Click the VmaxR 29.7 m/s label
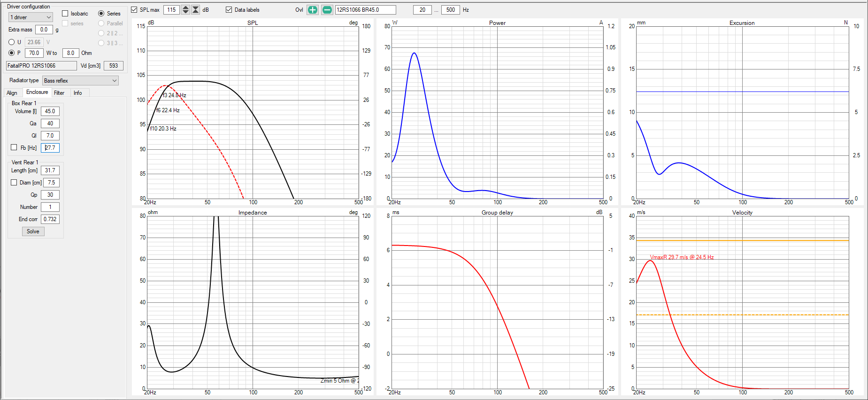Screen dimensions: 868x400 (682, 257)
